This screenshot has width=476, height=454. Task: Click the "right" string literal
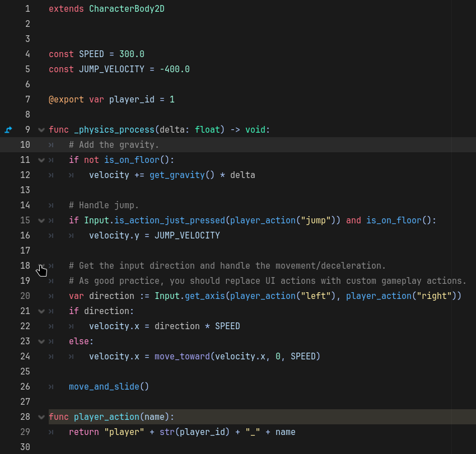[x=434, y=296]
